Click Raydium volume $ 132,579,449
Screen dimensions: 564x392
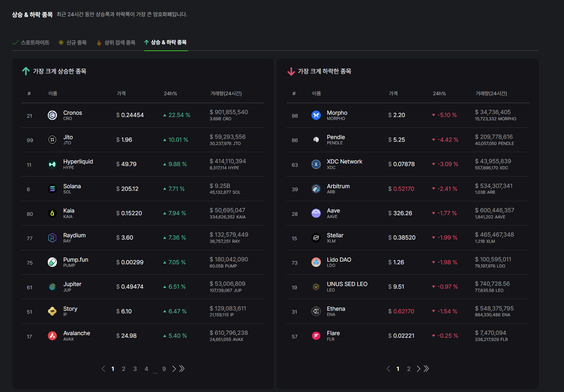tap(229, 235)
